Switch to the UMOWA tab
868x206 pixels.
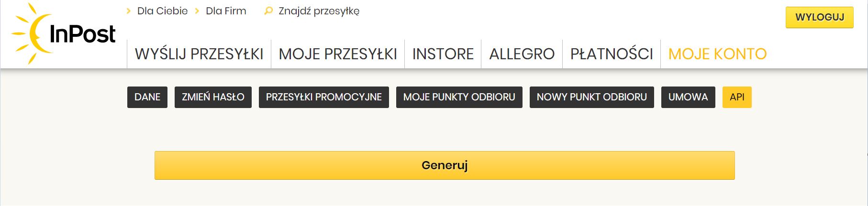point(688,97)
